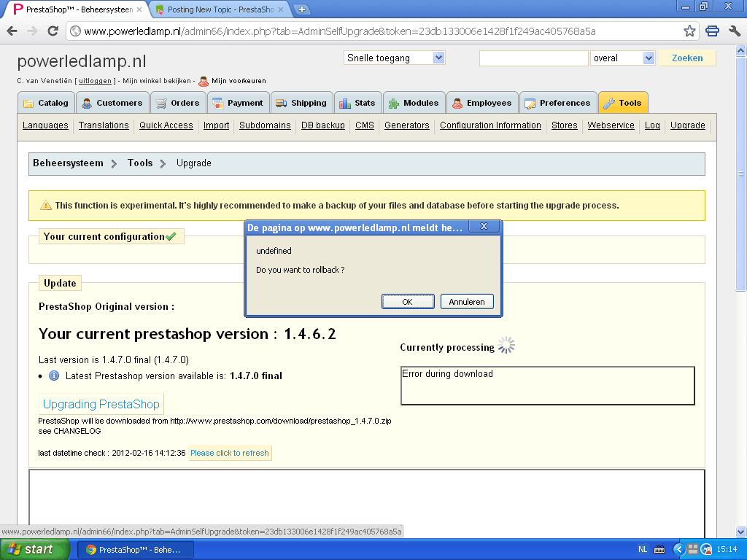747x560 pixels.
Task: Open the Preferences admin tab
Action: click(x=558, y=103)
